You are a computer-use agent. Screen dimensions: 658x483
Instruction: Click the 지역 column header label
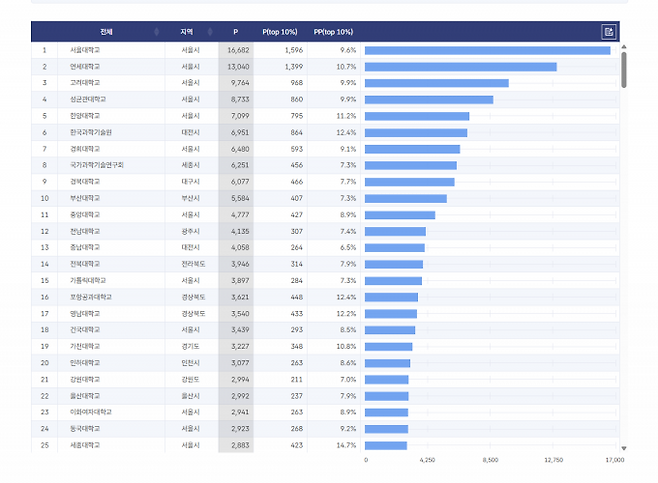click(186, 32)
